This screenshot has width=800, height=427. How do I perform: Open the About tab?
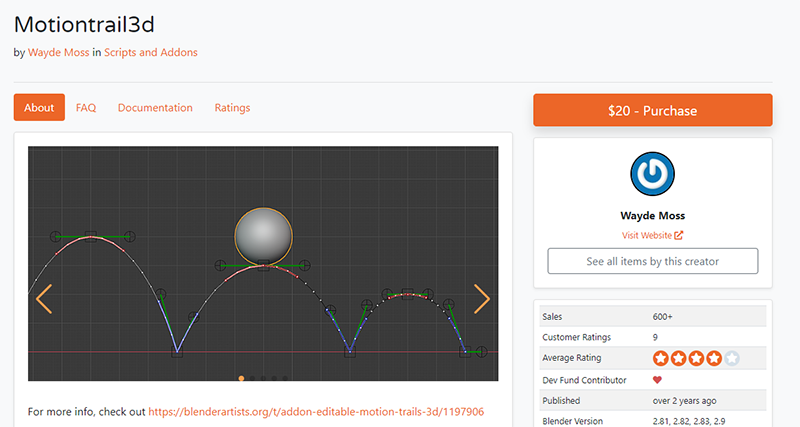tap(39, 108)
